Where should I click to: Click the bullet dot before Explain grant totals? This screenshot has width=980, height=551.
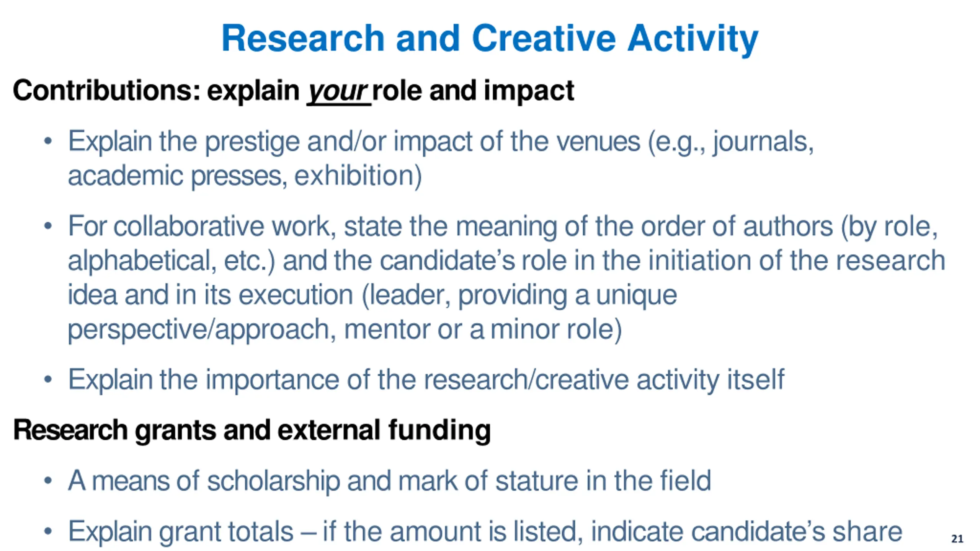point(48,531)
